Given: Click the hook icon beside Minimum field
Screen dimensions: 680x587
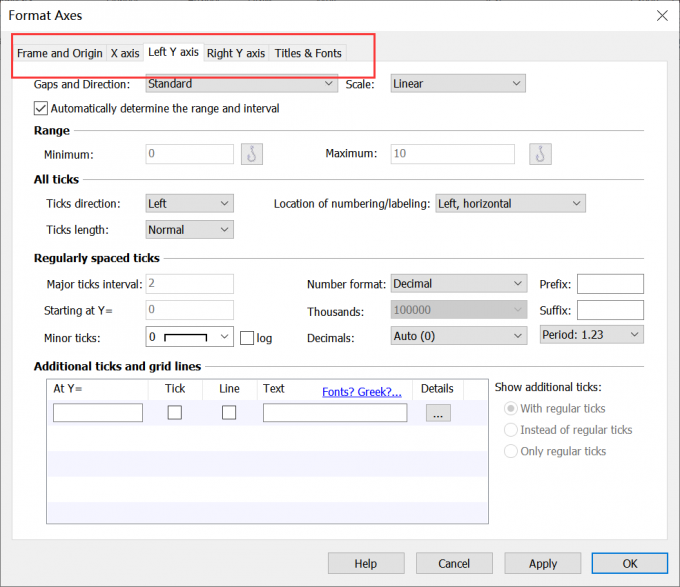Looking at the screenshot, I should pyautogui.click(x=252, y=154).
